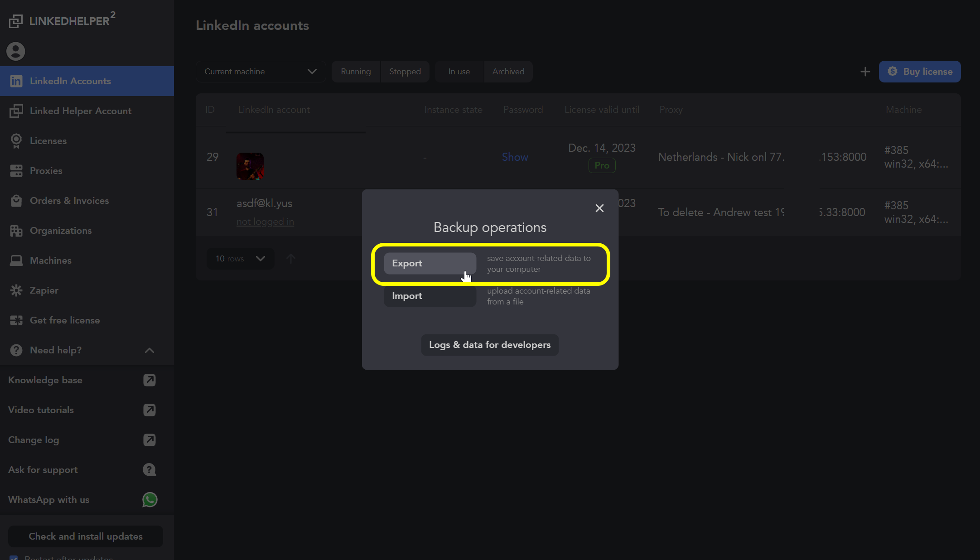Open Machines section
Screen dimensions: 980x560
(x=87, y=261)
